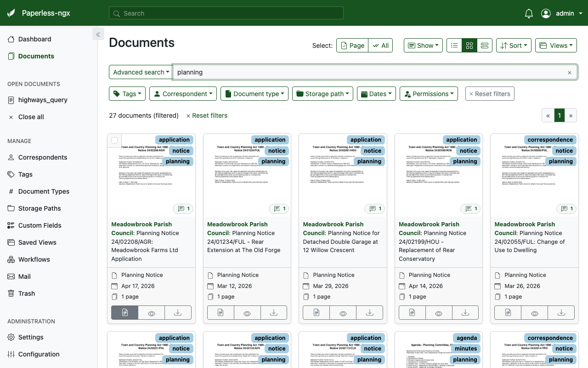
Task: Preview the Detached Double Garage document
Action: [x=343, y=312]
